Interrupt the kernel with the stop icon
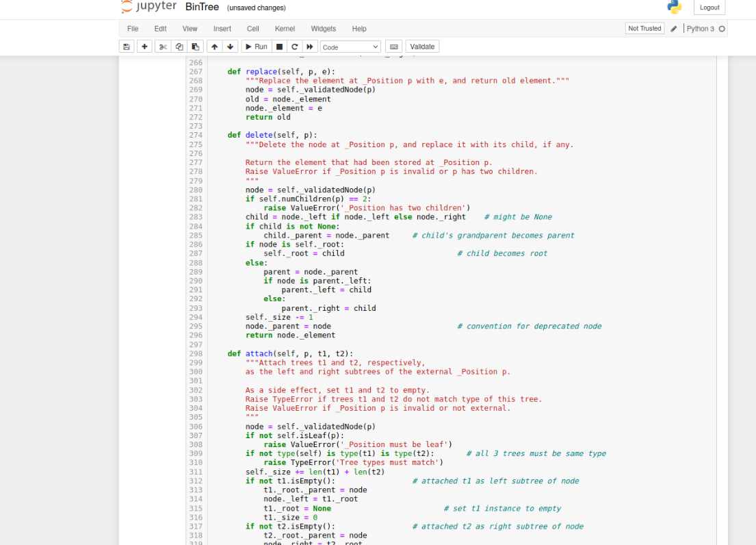This screenshot has height=545, width=756. [281, 46]
